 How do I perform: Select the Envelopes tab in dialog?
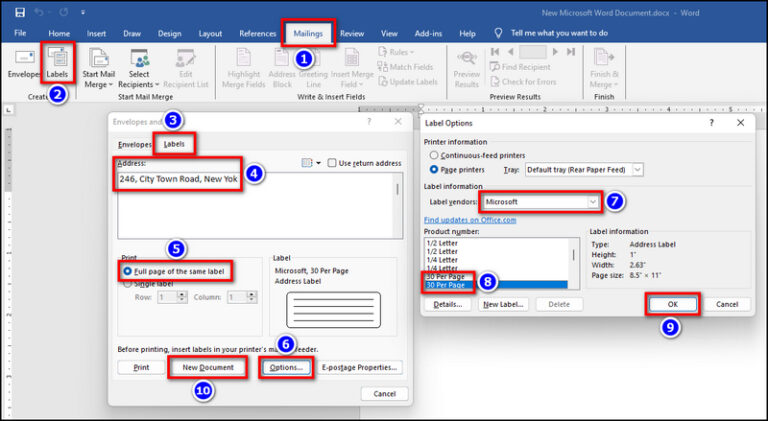click(x=135, y=144)
